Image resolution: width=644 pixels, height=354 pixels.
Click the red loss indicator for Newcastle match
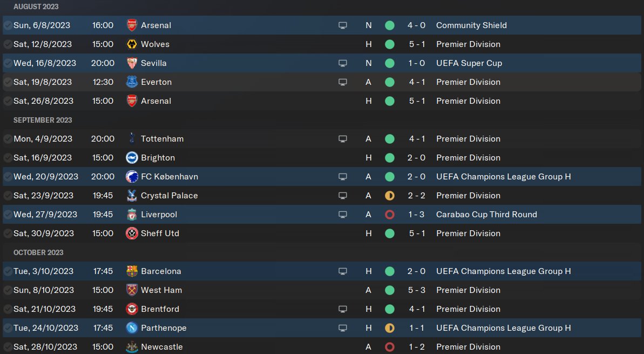pos(390,347)
